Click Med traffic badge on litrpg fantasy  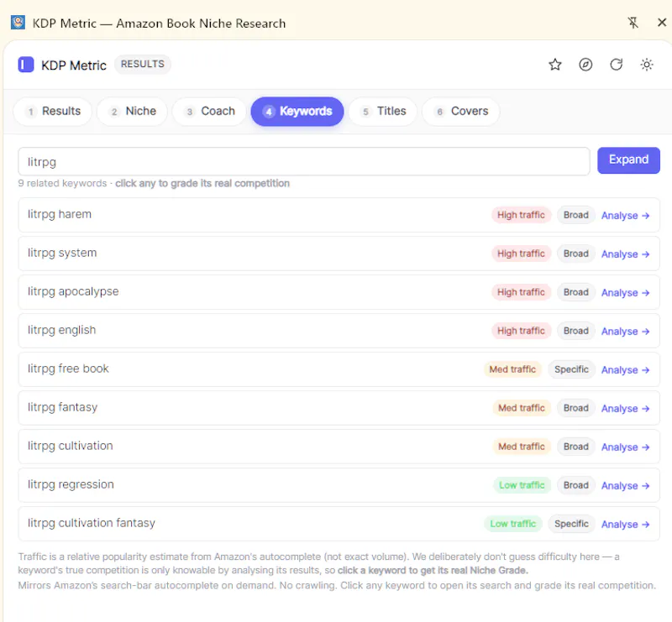coord(521,408)
